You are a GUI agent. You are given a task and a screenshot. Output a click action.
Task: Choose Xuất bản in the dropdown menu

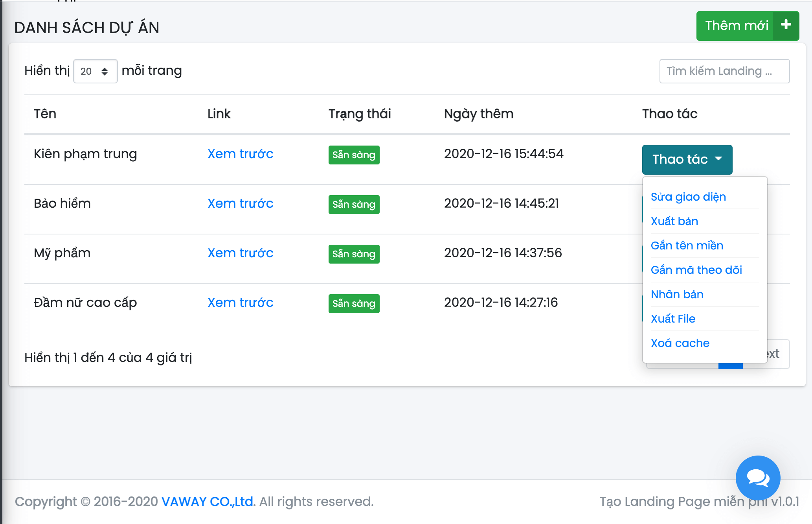tap(674, 221)
